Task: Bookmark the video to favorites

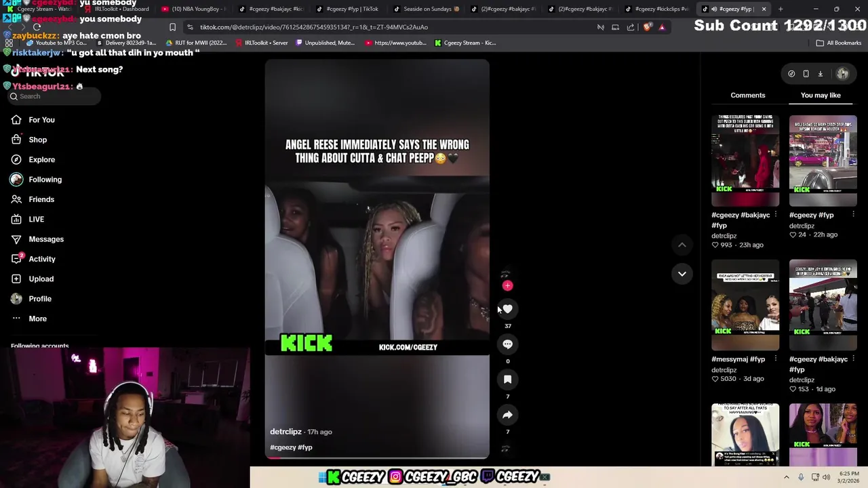Action: tap(507, 380)
